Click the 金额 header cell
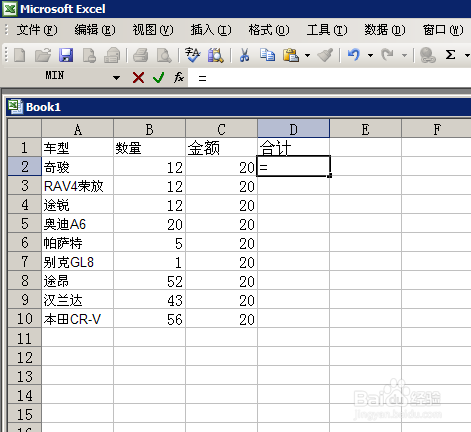 coord(221,147)
